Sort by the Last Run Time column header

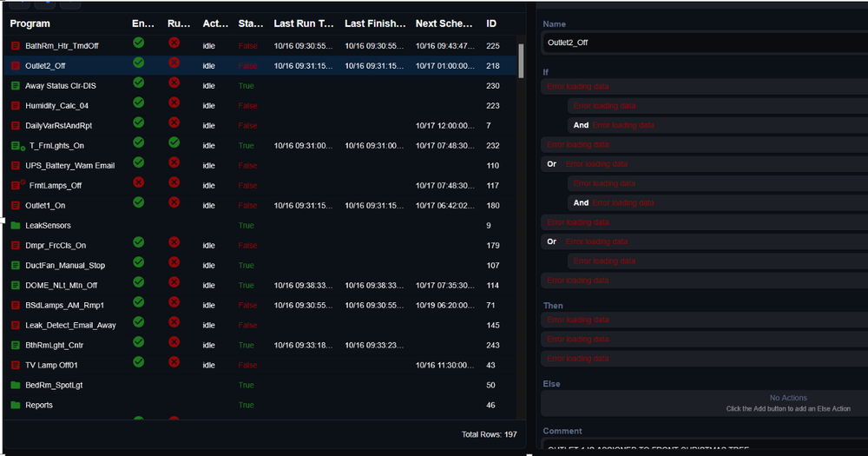(303, 23)
